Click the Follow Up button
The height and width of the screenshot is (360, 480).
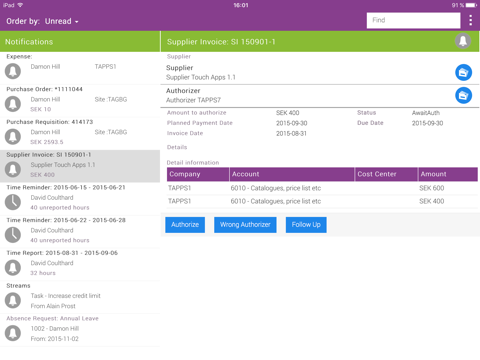[306, 225]
